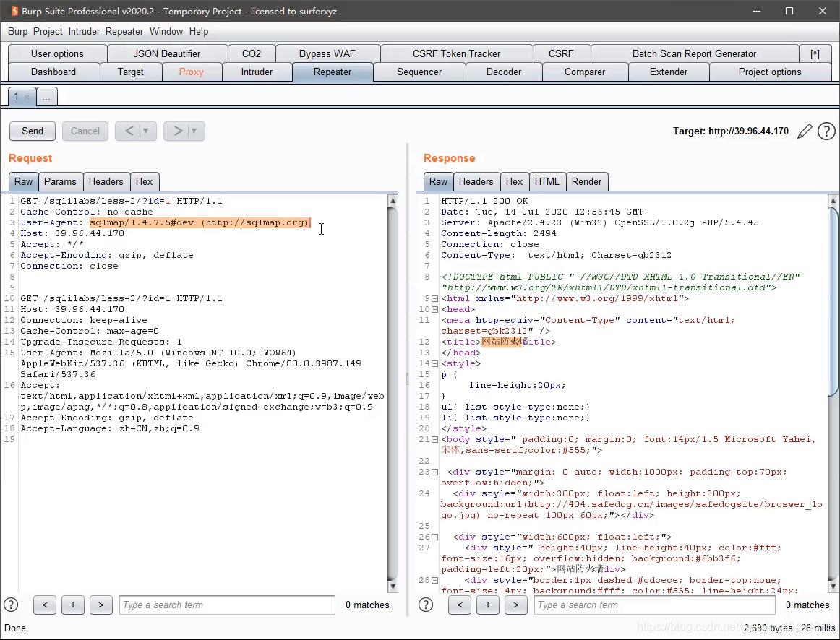The image size is (840, 640).
Task: Show response Headers view
Action: coord(476,181)
